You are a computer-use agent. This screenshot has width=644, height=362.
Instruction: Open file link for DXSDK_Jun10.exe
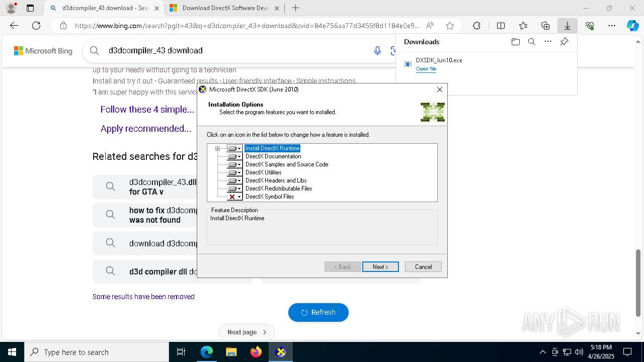(426, 69)
